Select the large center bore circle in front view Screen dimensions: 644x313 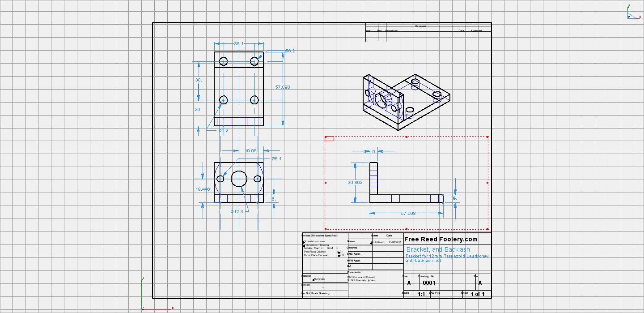click(x=239, y=179)
